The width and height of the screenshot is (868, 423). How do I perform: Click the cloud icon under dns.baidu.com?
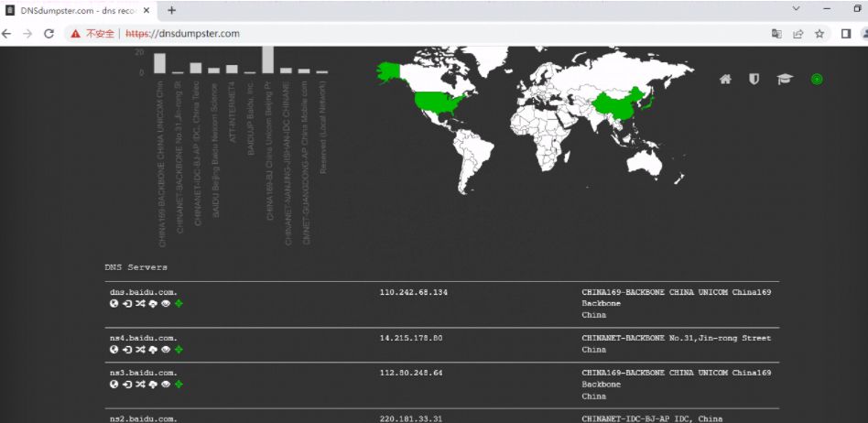(x=153, y=303)
